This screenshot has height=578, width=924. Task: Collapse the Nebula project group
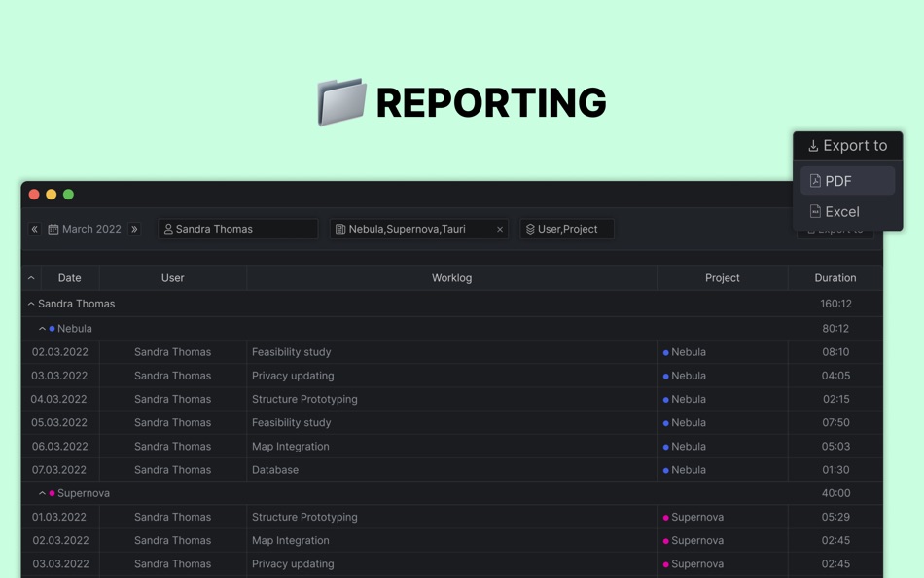[42, 329]
